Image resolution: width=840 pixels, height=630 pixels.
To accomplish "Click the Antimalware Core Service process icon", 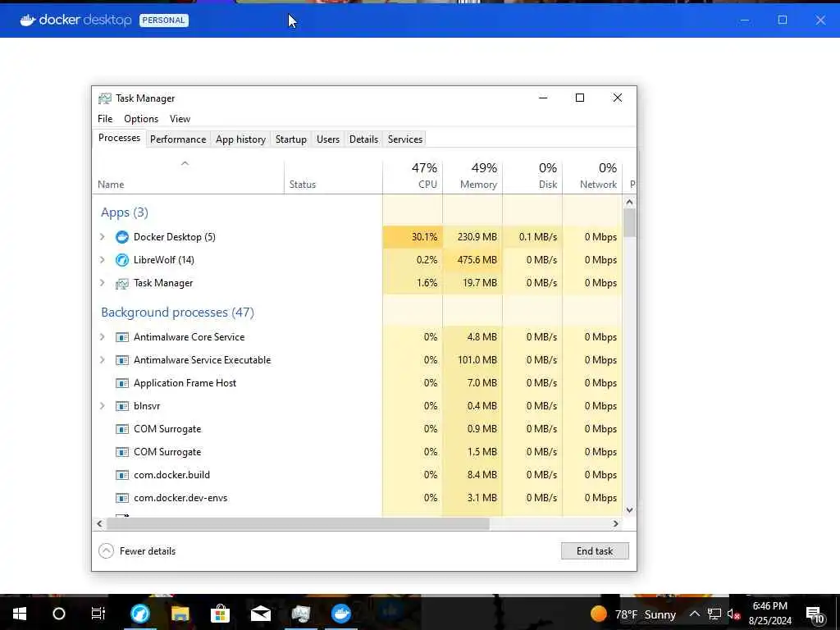I will (x=122, y=337).
